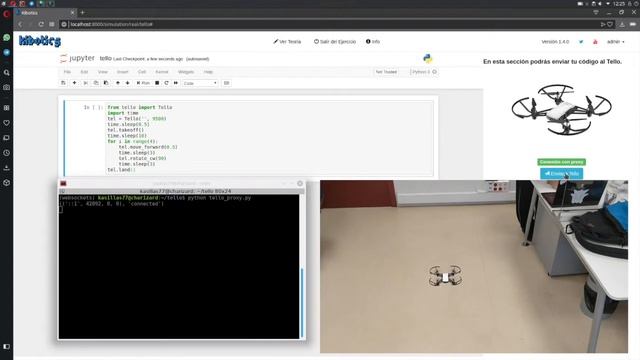Click the Kibotics logo
Viewport: 640px width, 360px height.
pos(40,41)
